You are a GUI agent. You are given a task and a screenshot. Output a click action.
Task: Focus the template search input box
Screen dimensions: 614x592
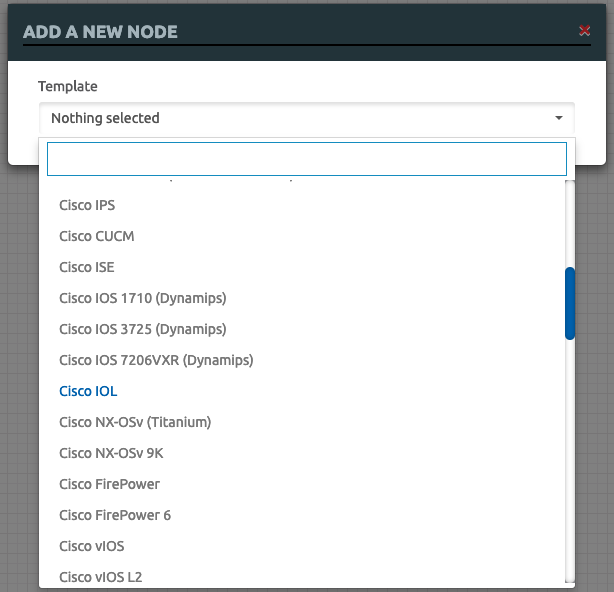tap(307, 159)
